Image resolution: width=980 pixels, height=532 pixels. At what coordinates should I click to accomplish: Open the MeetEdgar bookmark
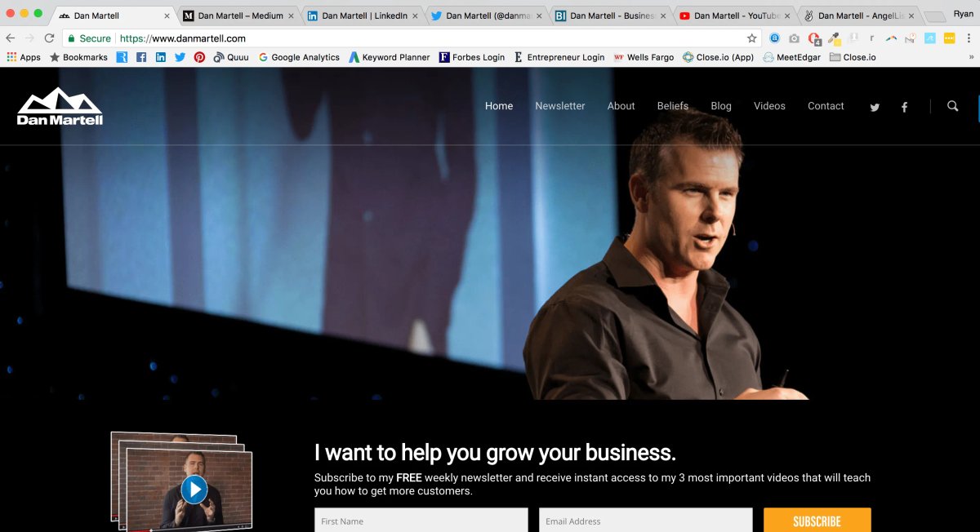[x=792, y=57]
